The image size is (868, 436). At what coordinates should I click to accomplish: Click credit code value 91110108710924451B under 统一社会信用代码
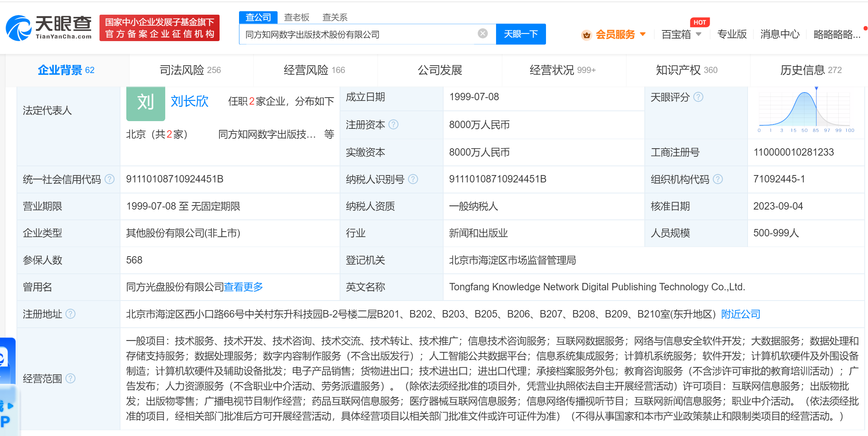tap(175, 179)
